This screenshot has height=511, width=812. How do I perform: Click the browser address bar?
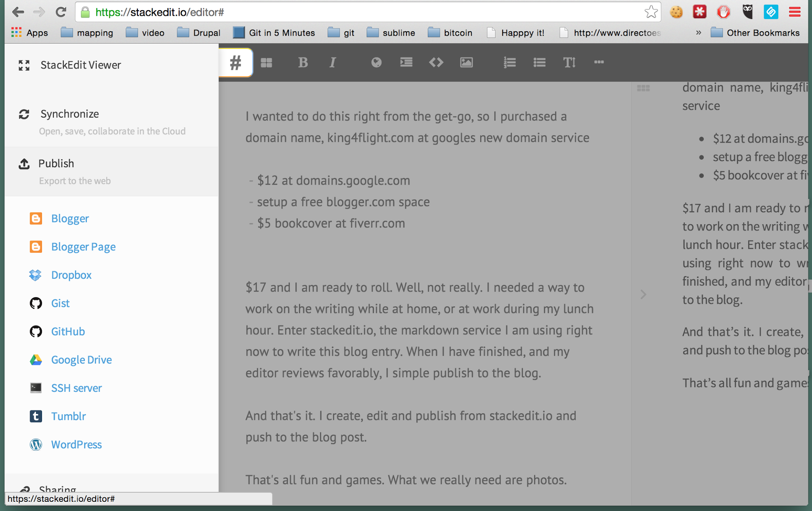coord(357,12)
